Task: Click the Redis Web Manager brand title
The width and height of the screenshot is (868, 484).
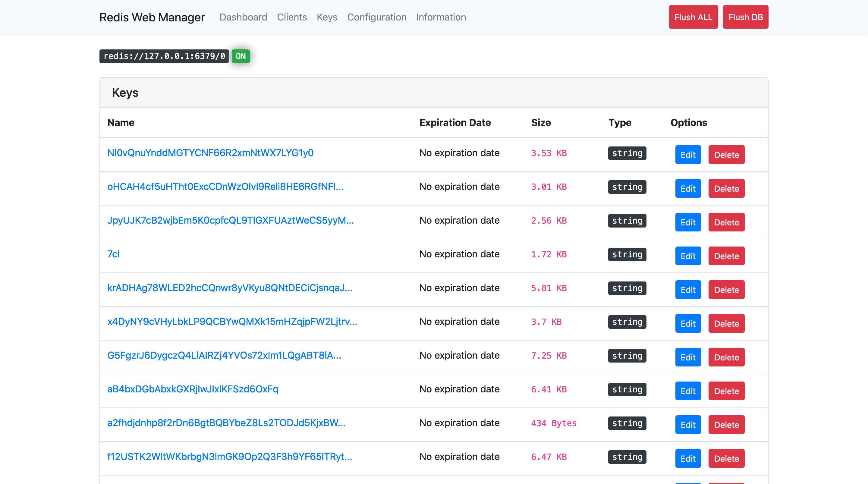Action: 152,17
